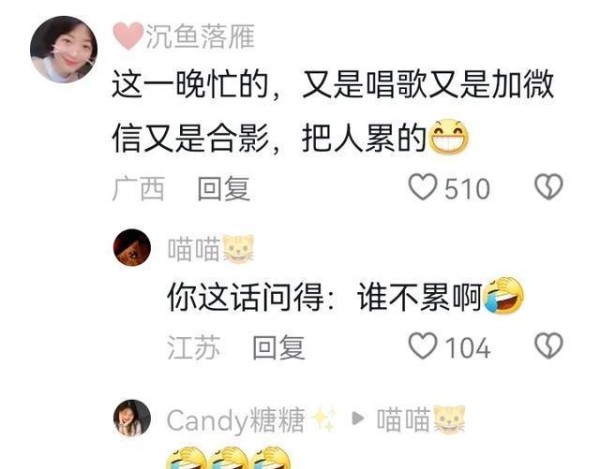Image resolution: width=600 pixels, height=469 pixels.
Task: Tap broken heart on 喵喵's reply
Action: (x=549, y=346)
